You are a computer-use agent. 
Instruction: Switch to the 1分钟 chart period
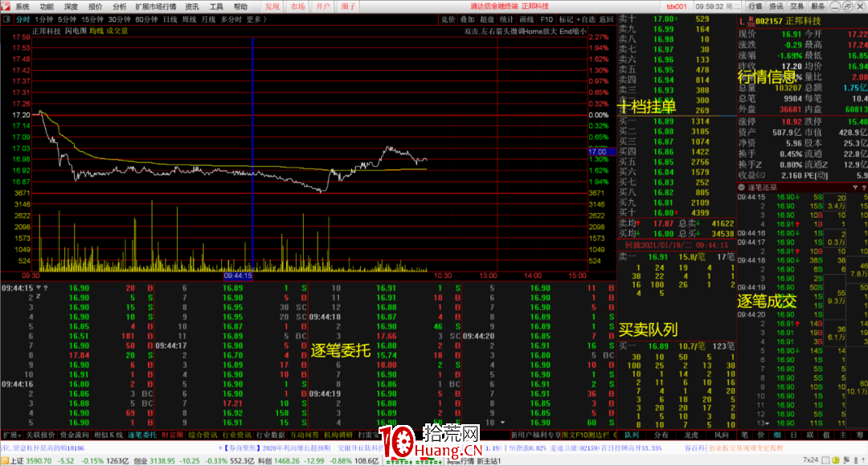point(44,19)
